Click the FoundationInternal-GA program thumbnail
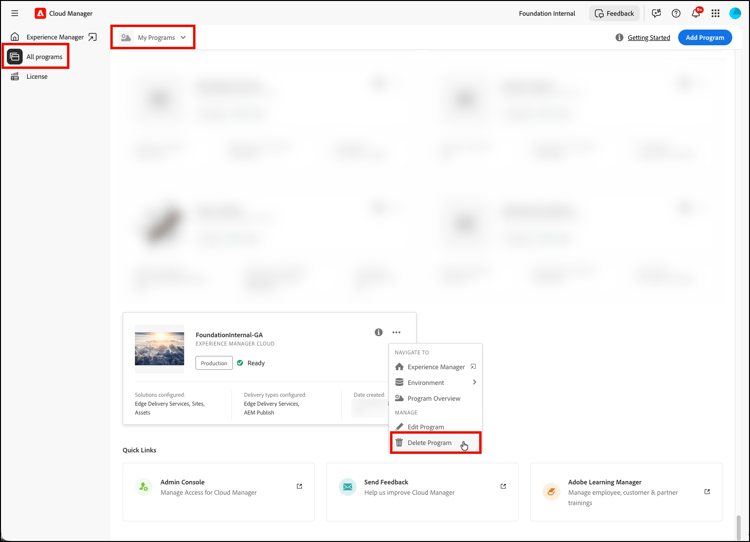Screen dimensions: 750x542 159,349
